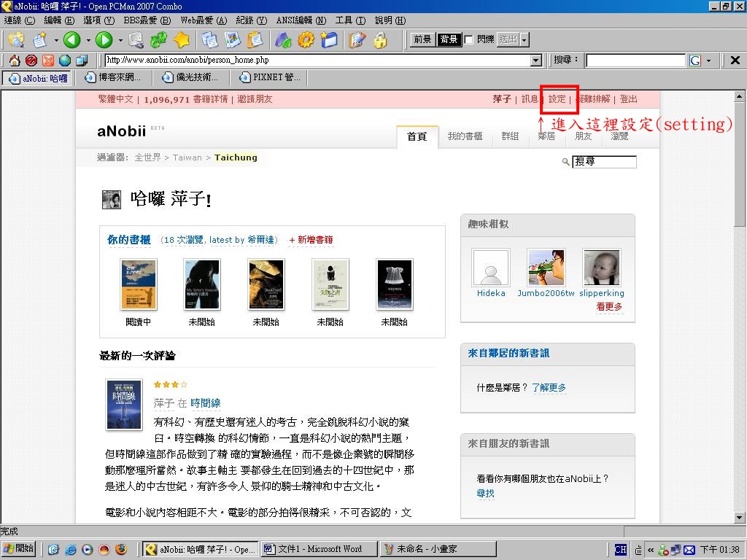Switch to the Microsoft Word taskbar window
This screenshot has width=747, height=560.
click(x=320, y=549)
